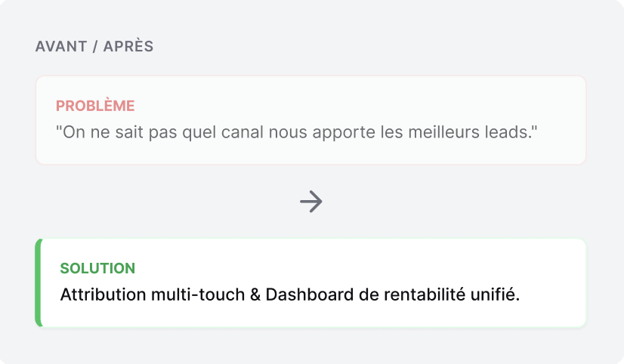Click the red PROBLÈME label
This screenshot has height=364, width=624.
point(95,106)
